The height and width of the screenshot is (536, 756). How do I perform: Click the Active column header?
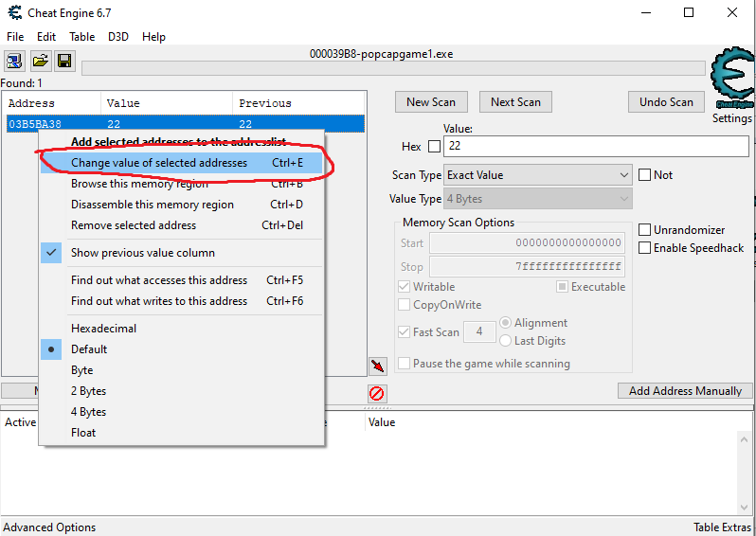(20, 422)
